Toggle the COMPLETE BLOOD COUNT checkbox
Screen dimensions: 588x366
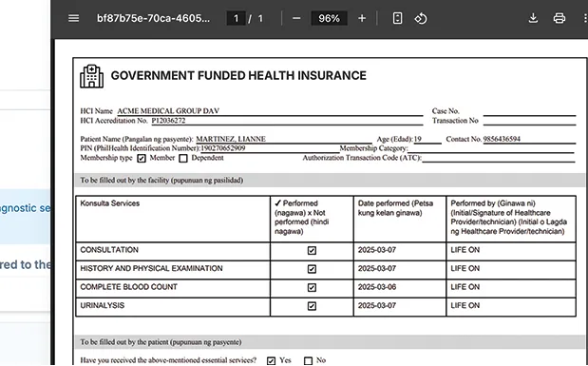click(312, 287)
